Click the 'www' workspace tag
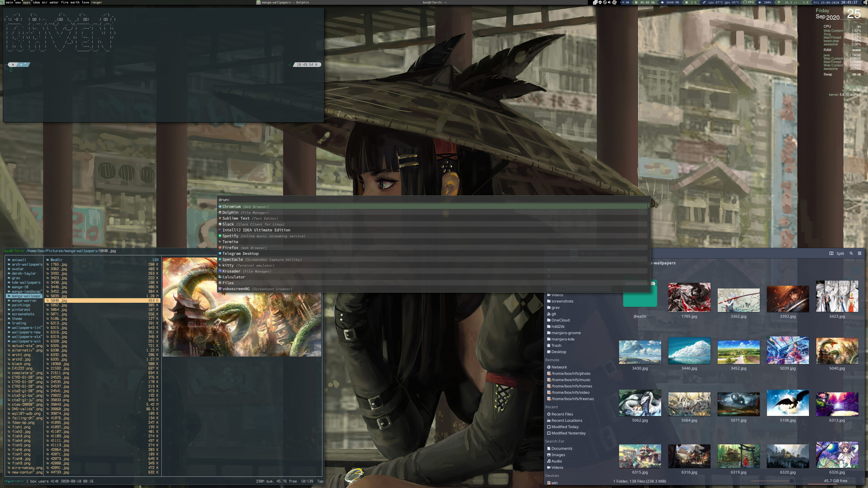The width and height of the screenshot is (868, 488). [x=18, y=2]
